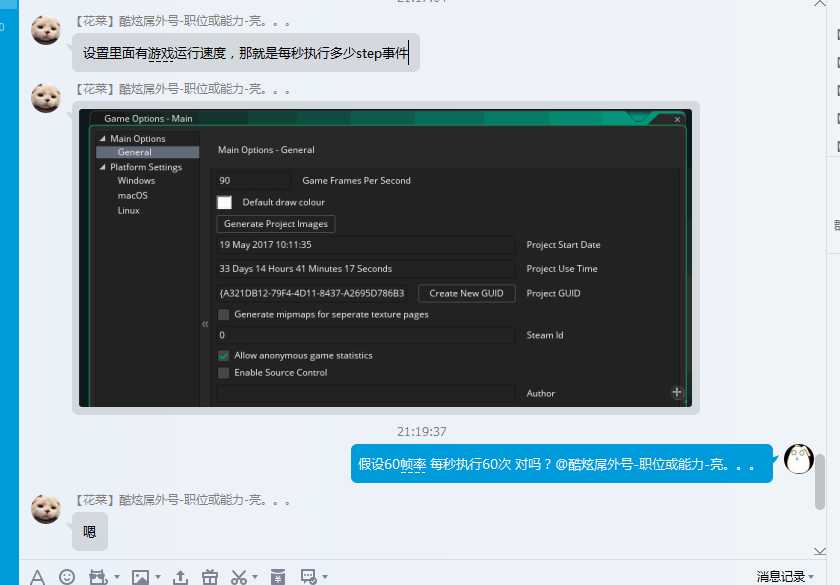Click the Project Use Time field
The image size is (840, 585).
(x=365, y=269)
